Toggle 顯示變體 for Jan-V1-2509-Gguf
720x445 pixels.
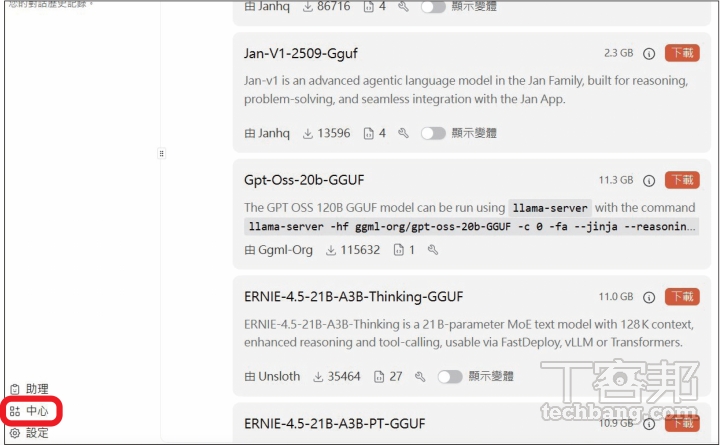433,133
